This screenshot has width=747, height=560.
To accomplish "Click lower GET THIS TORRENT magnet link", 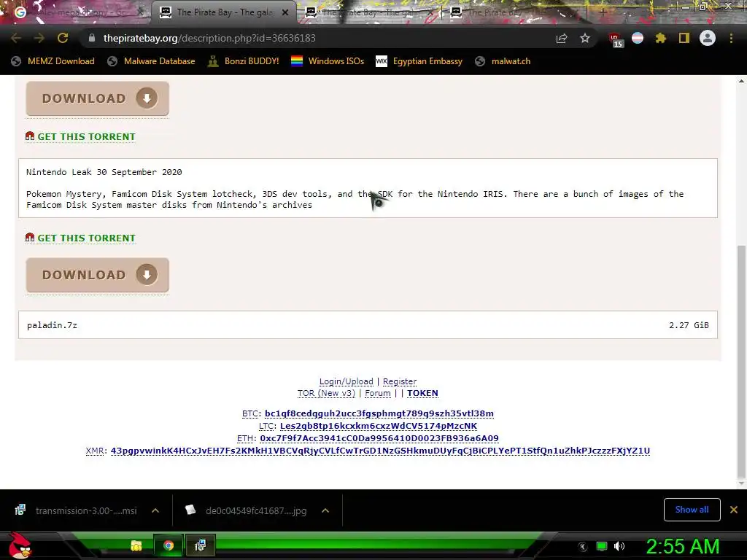I will point(86,238).
